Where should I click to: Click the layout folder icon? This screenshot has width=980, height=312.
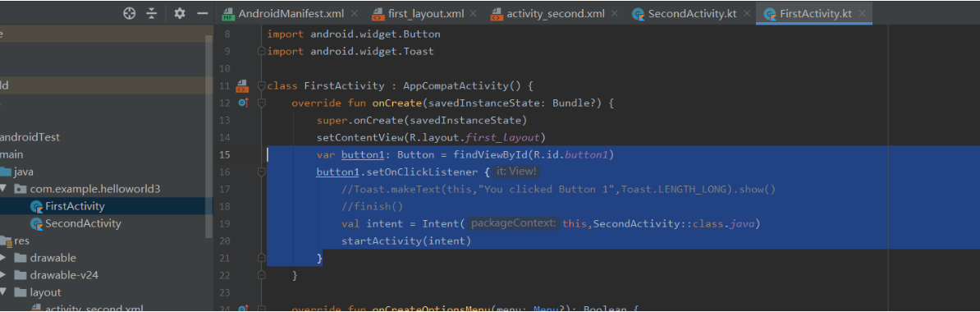coord(21,292)
